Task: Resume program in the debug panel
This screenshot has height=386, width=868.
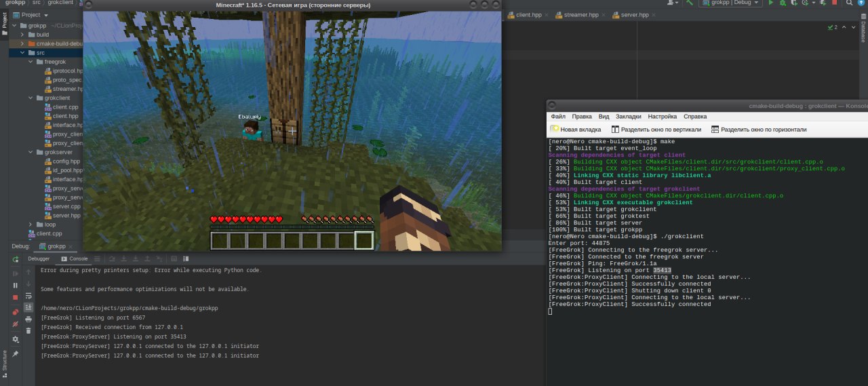Action: click(x=16, y=273)
